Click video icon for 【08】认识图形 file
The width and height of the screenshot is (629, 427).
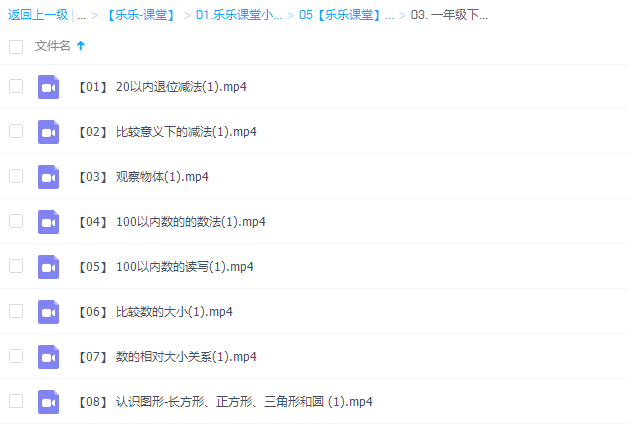tap(49, 402)
